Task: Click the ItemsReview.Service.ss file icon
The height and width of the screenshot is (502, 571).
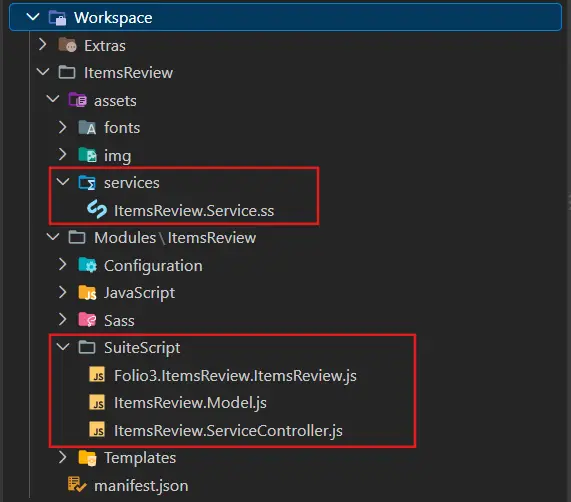Action: tap(97, 209)
